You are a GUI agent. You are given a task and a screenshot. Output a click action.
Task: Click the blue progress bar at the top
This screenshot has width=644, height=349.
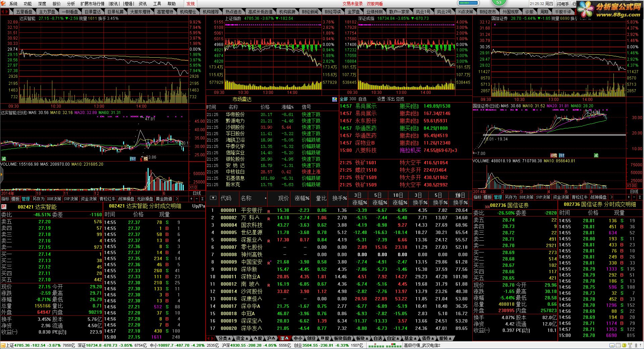click(468, 3)
